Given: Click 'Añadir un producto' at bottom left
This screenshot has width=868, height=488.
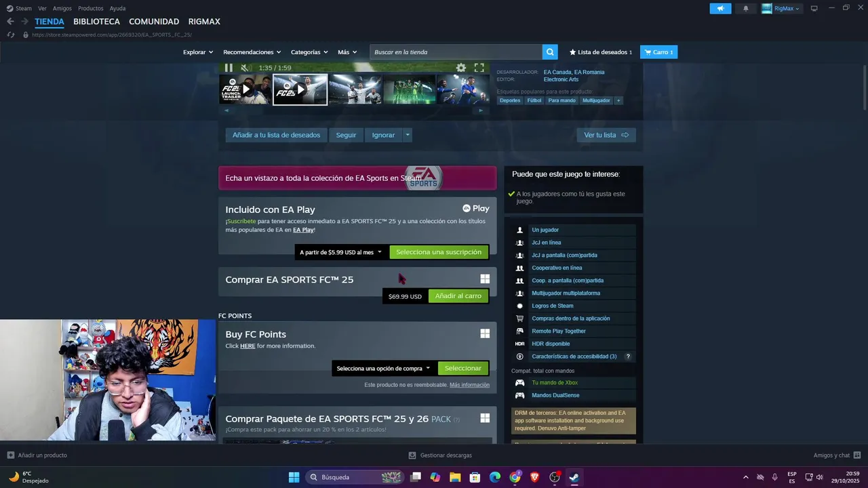Looking at the screenshot, I should (x=37, y=455).
